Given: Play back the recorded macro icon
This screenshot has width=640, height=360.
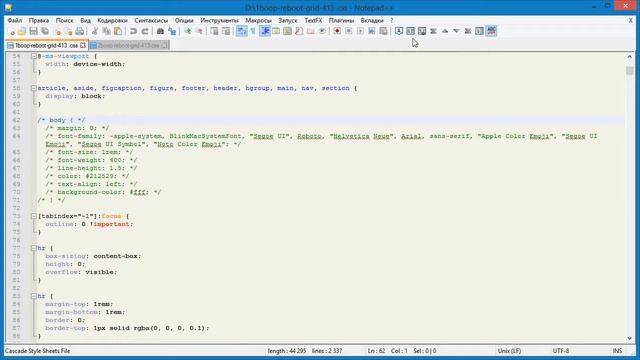Looking at the screenshot, I should [x=360, y=31].
